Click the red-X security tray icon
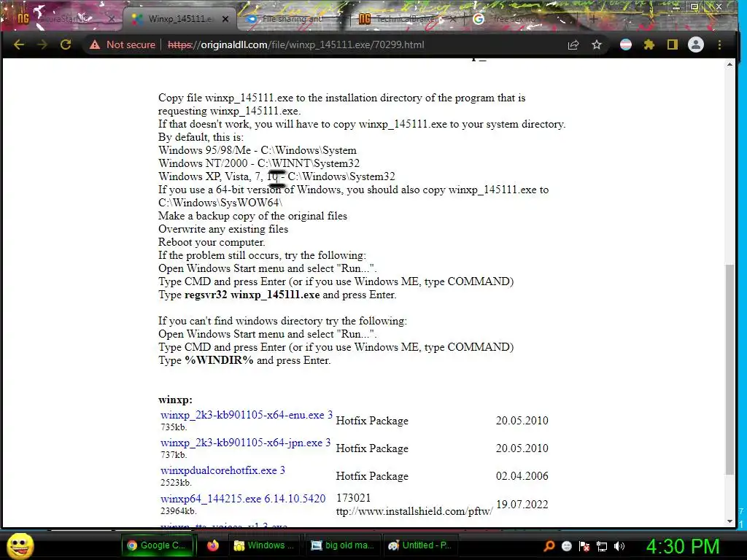The height and width of the screenshot is (560, 747). pos(584,546)
